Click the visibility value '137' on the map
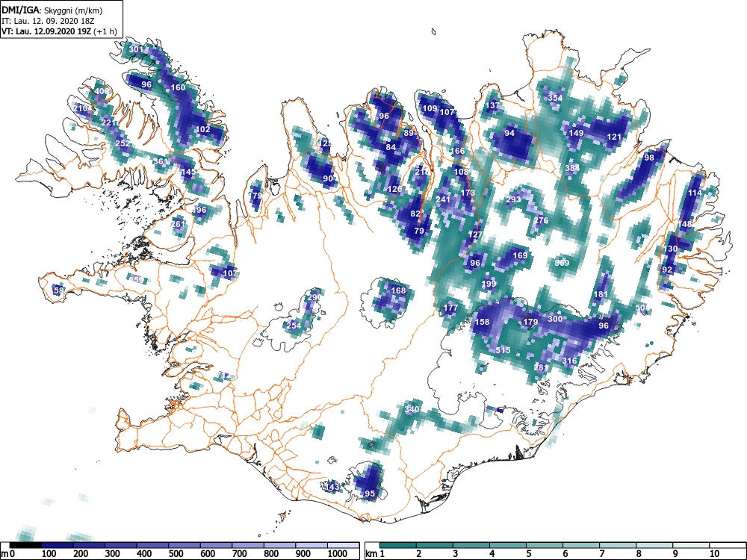The height and width of the screenshot is (560, 747). (492, 106)
